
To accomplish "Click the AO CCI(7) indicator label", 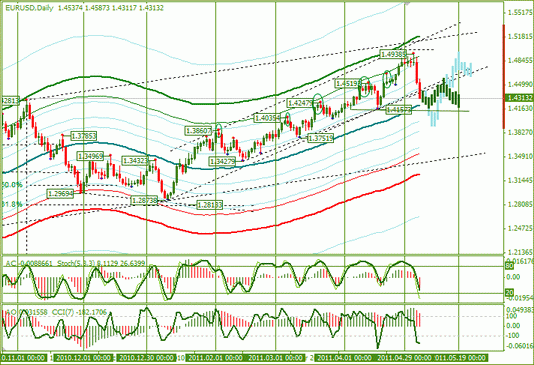I will [56, 312].
